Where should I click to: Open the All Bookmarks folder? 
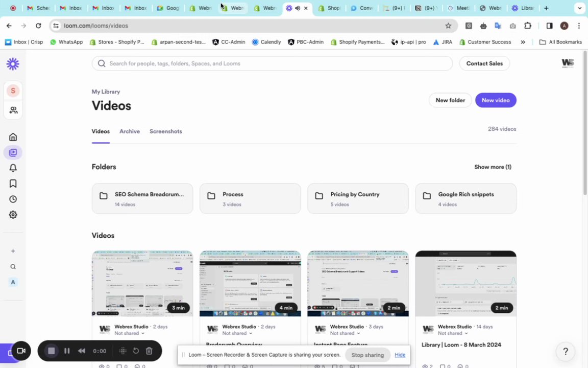click(560, 42)
